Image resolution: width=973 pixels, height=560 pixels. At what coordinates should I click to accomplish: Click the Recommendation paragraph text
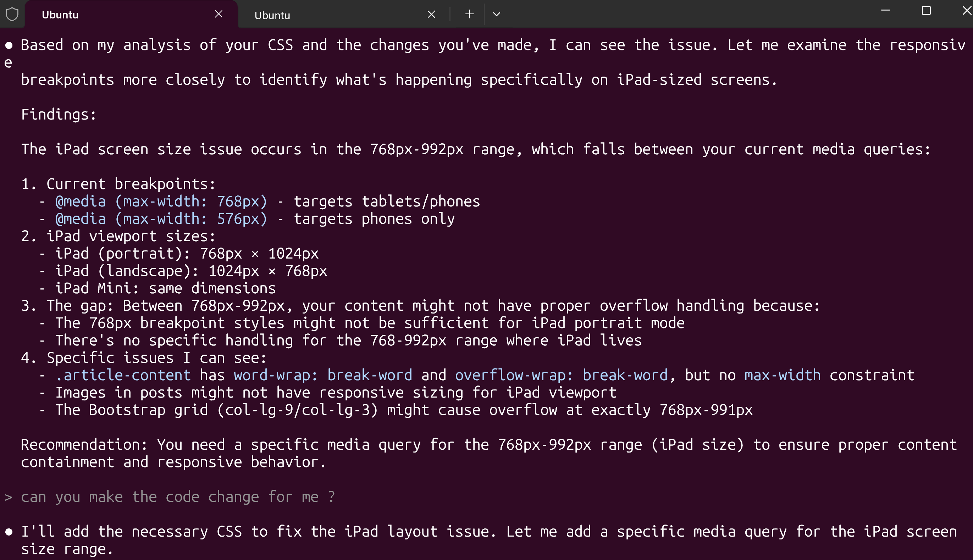[489, 453]
